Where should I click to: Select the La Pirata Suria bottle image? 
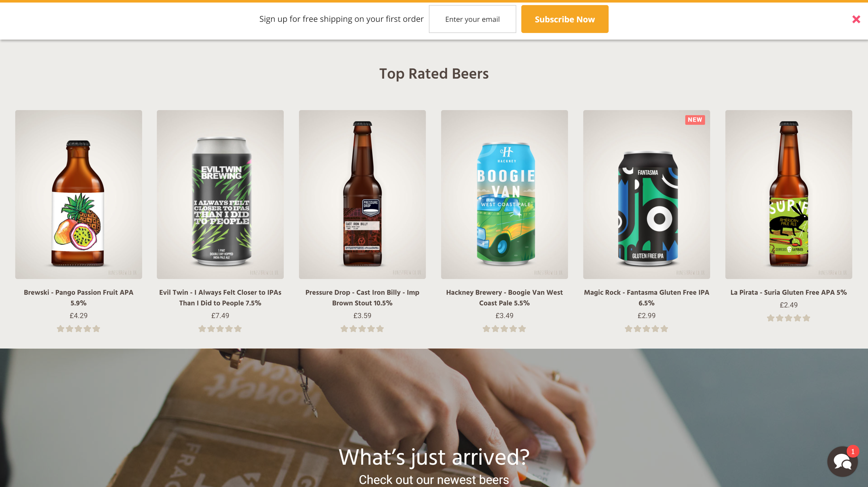pos(789,194)
